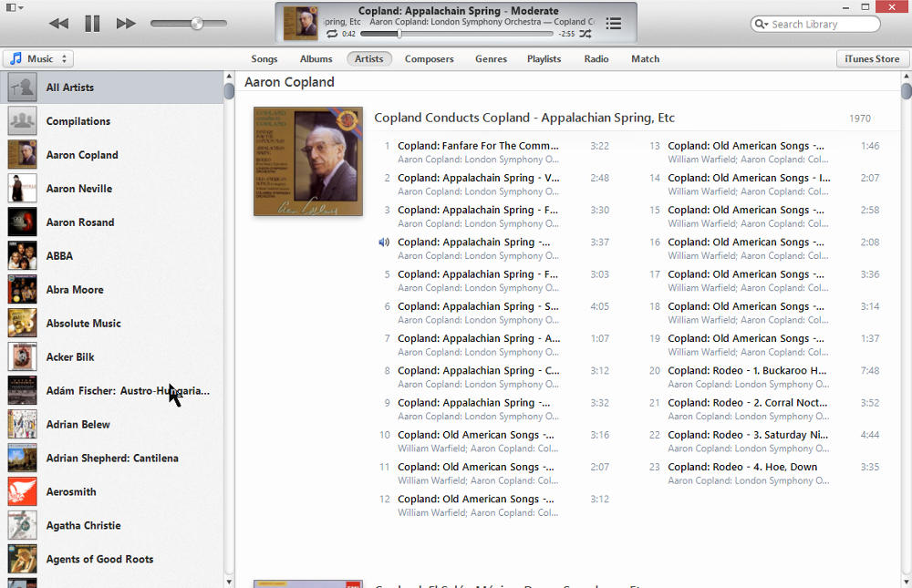
Task: Open the iTunes window menu in the top-left corner
Action: pos(15,7)
